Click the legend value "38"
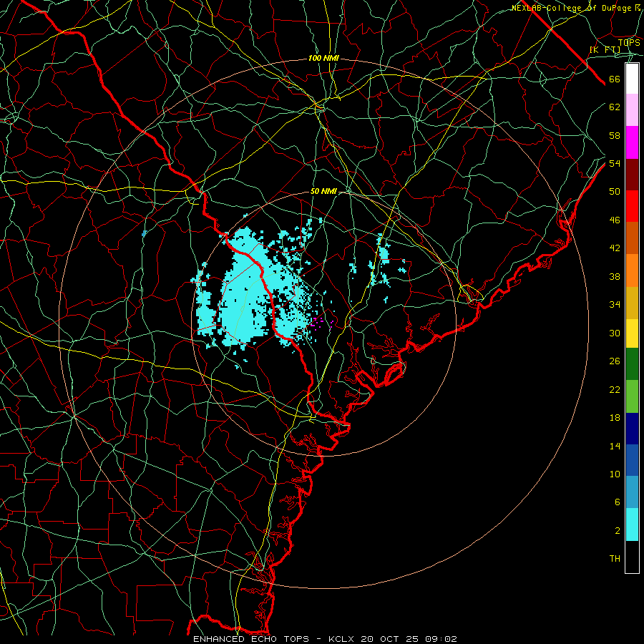Viewport: 644px width, 644px height. pos(615,276)
